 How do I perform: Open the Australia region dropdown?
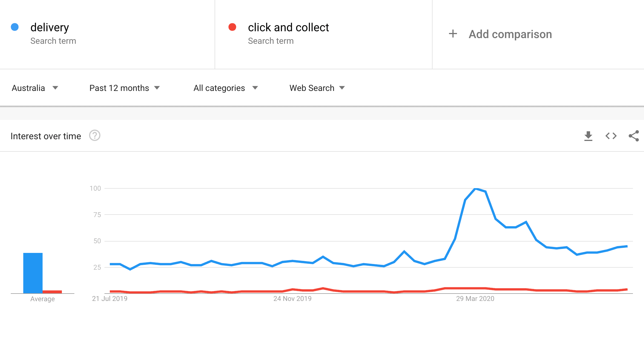(35, 88)
